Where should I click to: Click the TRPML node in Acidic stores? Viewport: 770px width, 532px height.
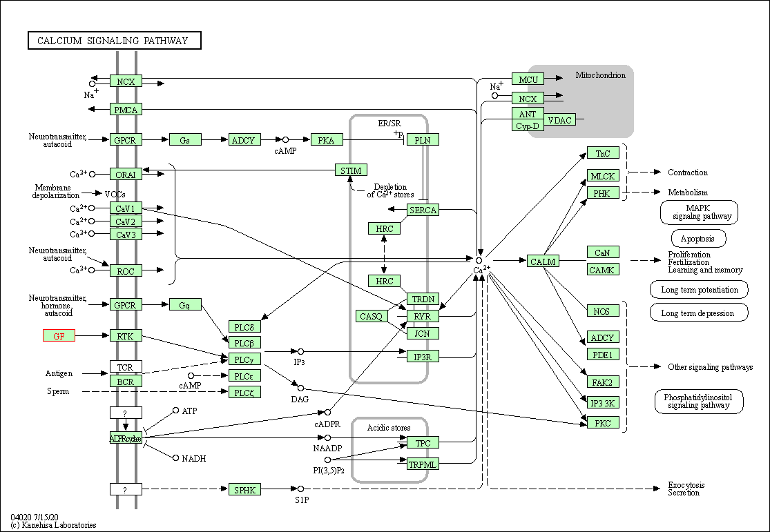pos(423,463)
